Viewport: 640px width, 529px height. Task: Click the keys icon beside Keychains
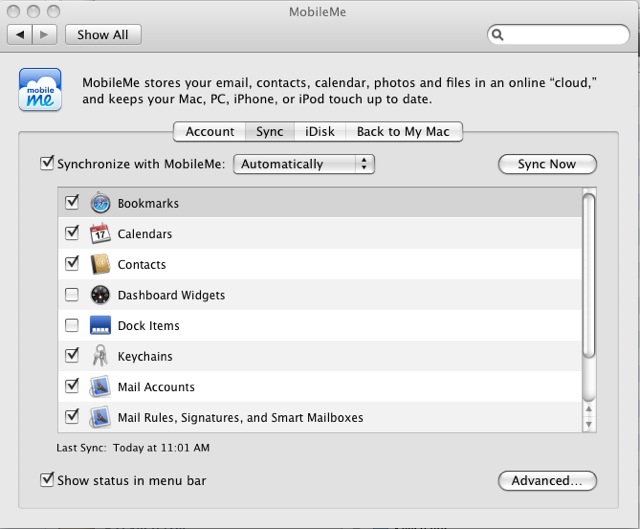[x=100, y=356]
